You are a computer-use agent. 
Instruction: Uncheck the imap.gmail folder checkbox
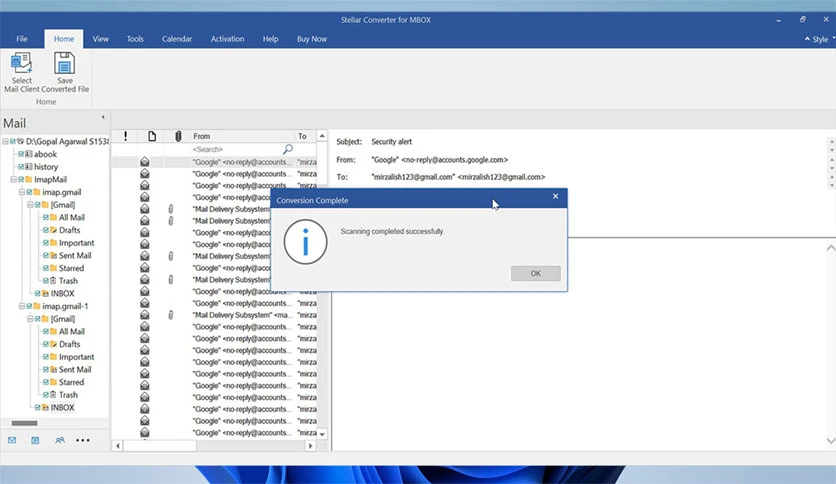coord(29,192)
